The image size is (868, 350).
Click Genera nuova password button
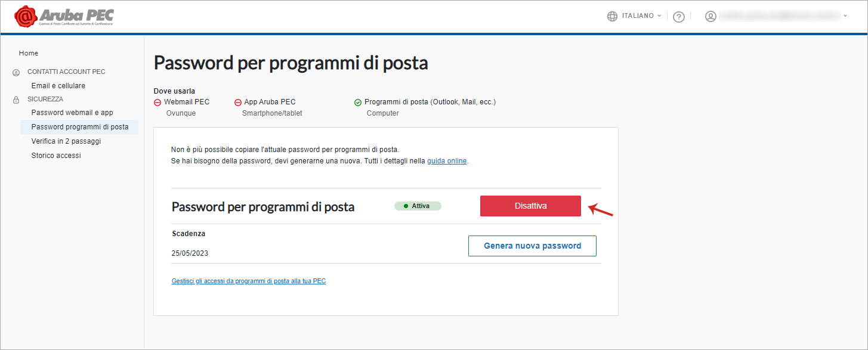532,246
